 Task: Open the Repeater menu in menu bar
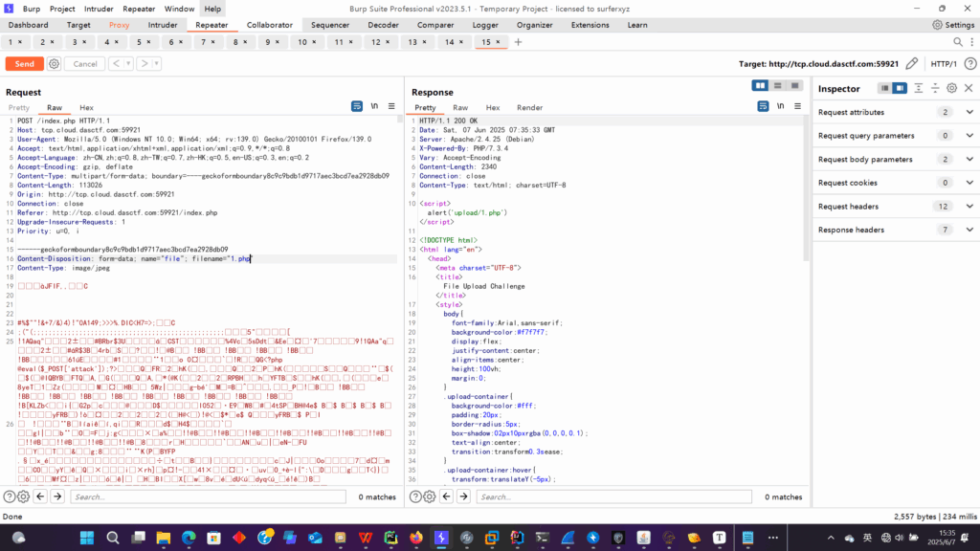tap(139, 9)
